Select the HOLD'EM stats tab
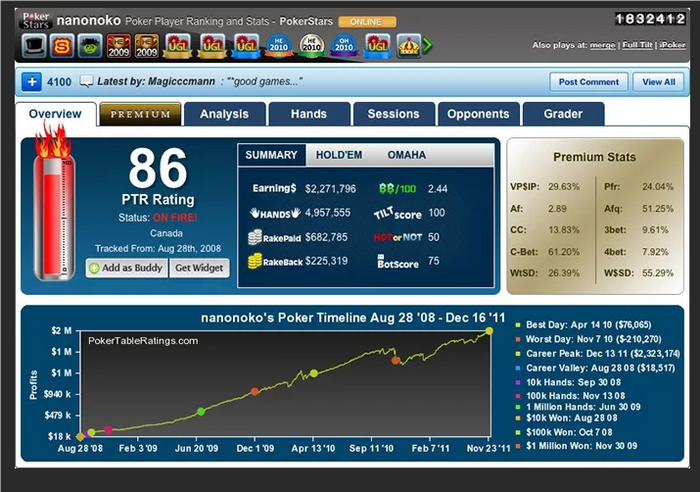 [x=339, y=155]
